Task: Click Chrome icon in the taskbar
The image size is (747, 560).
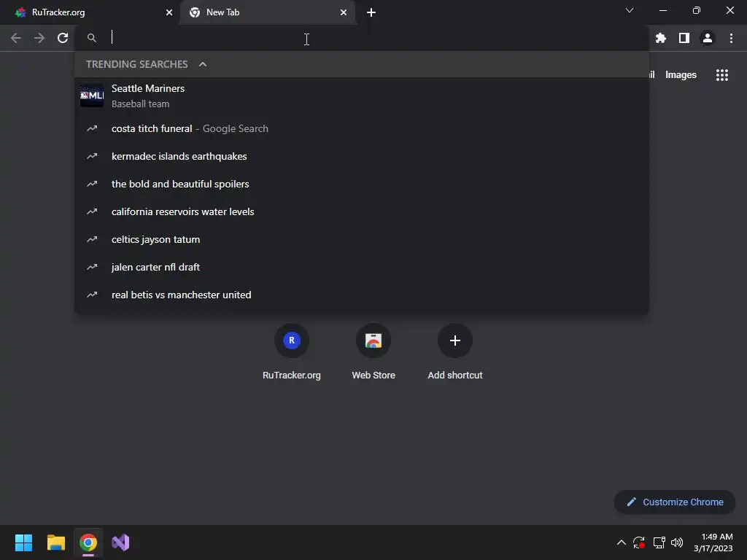Action: point(88,542)
